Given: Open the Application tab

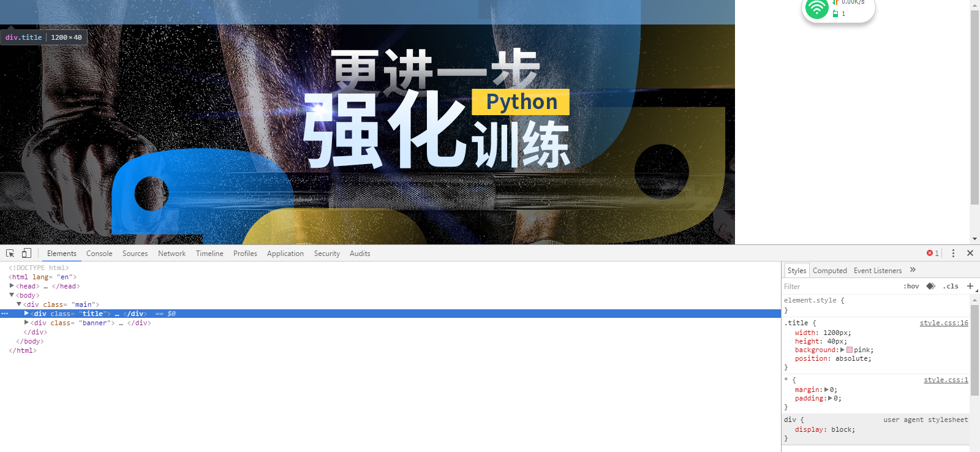Looking at the screenshot, I should click(285, 254).
